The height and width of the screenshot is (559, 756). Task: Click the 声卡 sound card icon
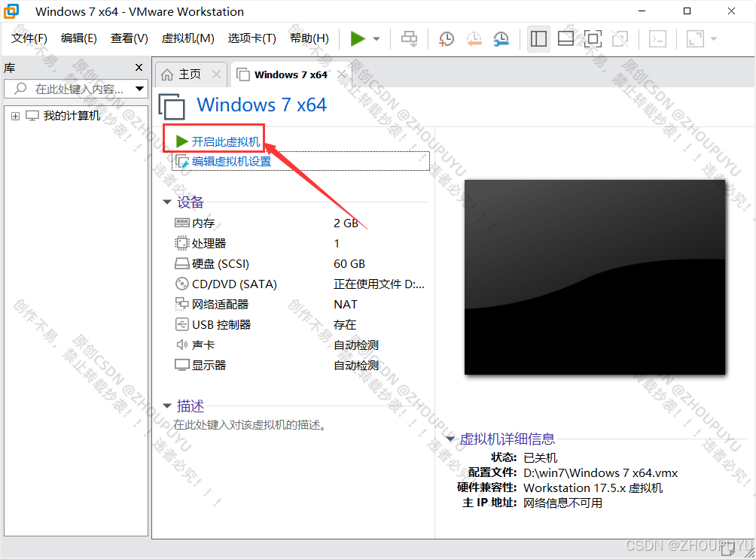[181, 345]
